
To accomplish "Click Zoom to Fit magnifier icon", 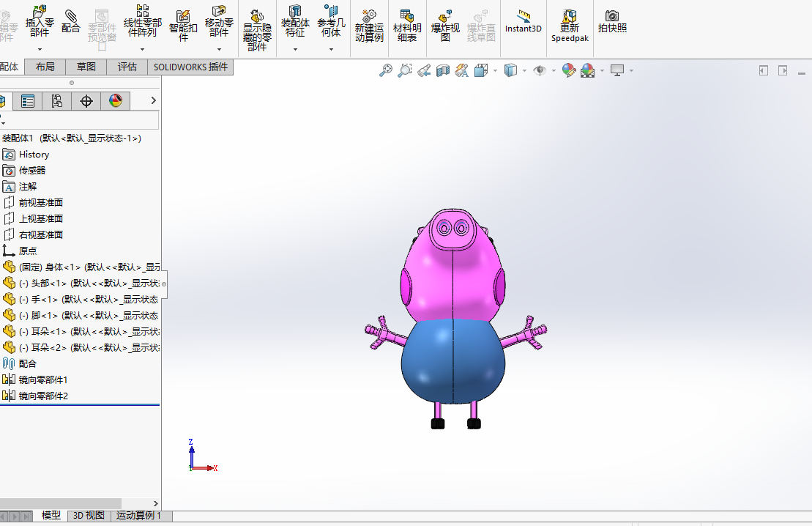I will tap(385, 70).
